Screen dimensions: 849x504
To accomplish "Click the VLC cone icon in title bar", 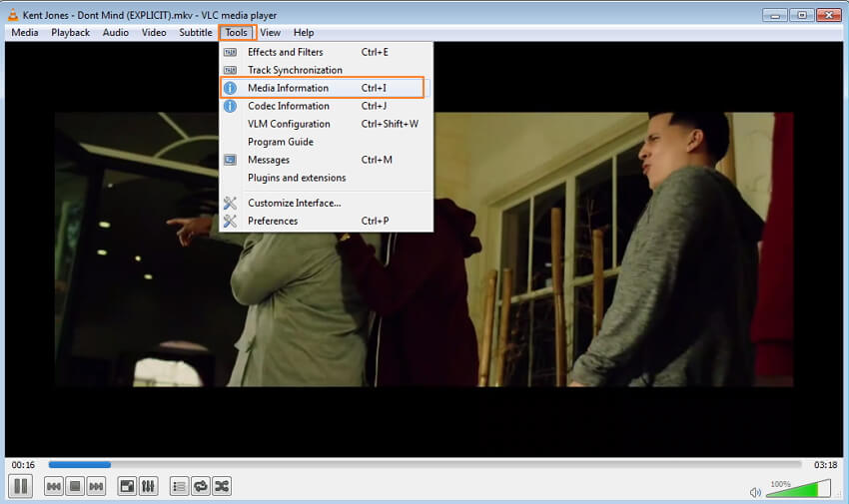I will [12, 15].
